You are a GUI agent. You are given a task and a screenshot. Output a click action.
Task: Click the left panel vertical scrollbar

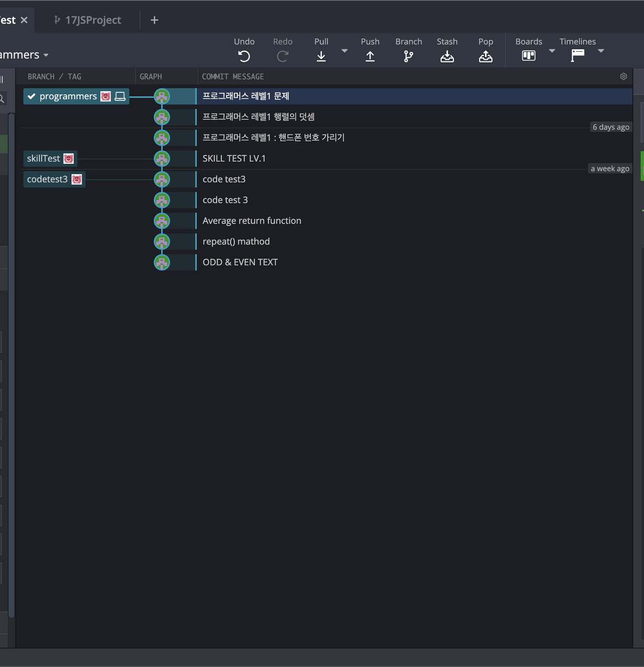(12, 366)
